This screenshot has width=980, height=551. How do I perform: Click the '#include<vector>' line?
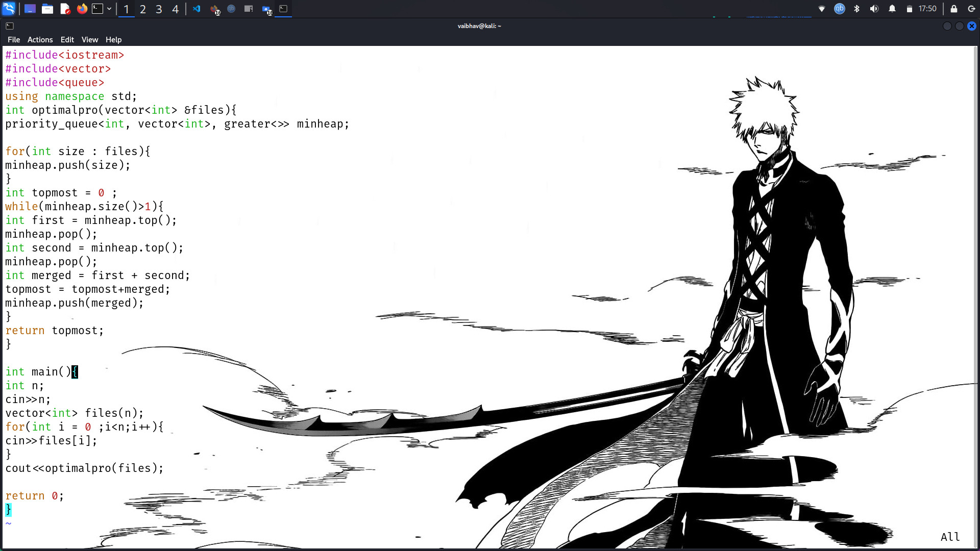coord(58,69)
